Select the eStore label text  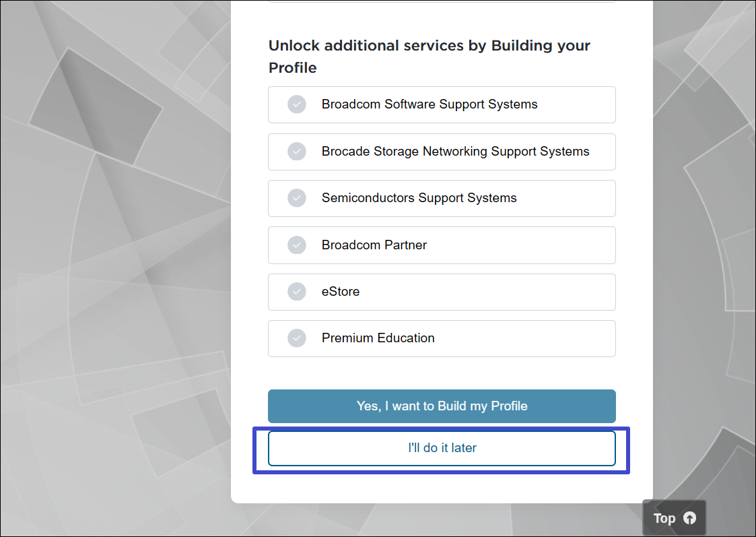341,292
